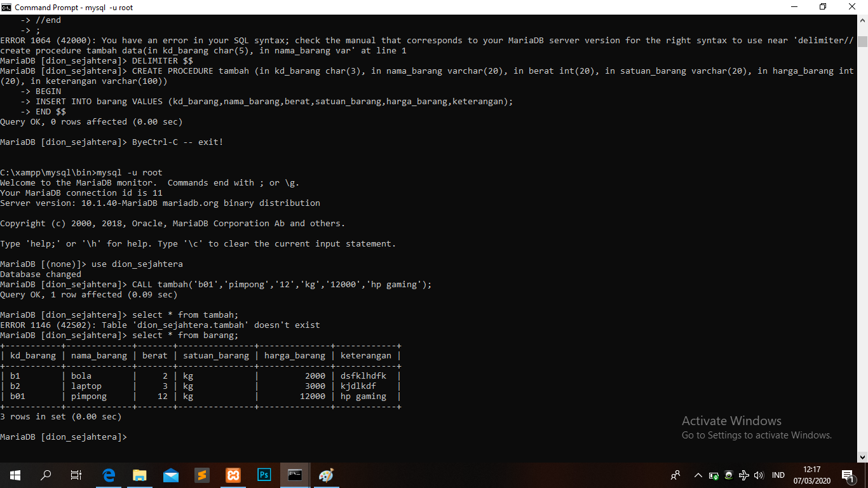Screen dimensions: 868x488
Task: Switch to Paint app in taskbar
Action: (x=327, y=475)
